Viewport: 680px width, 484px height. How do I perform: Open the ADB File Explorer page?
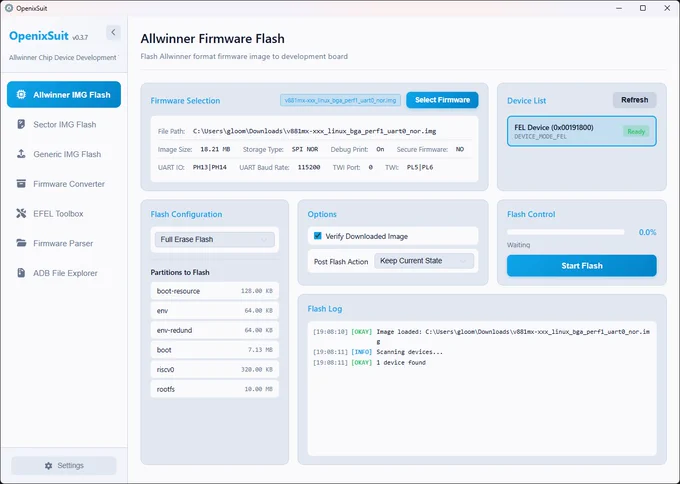pyautogui.click(x=64, y=273)
